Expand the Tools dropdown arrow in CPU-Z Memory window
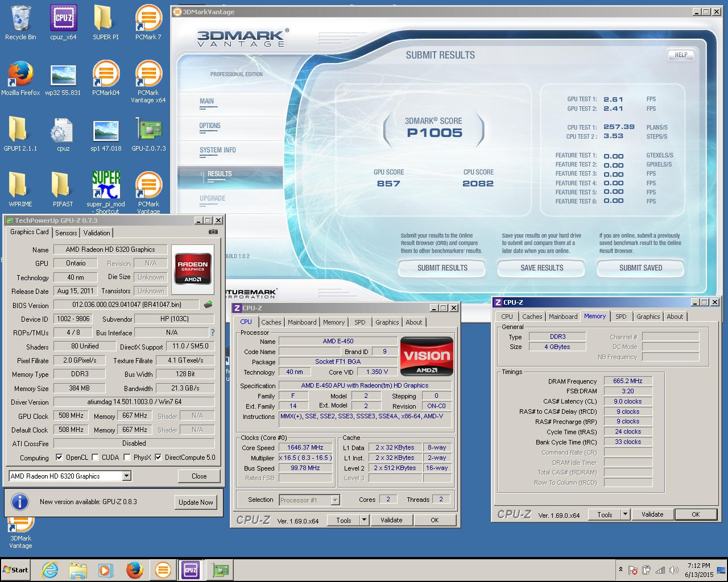The image size is (728, 582). point(626,514)
